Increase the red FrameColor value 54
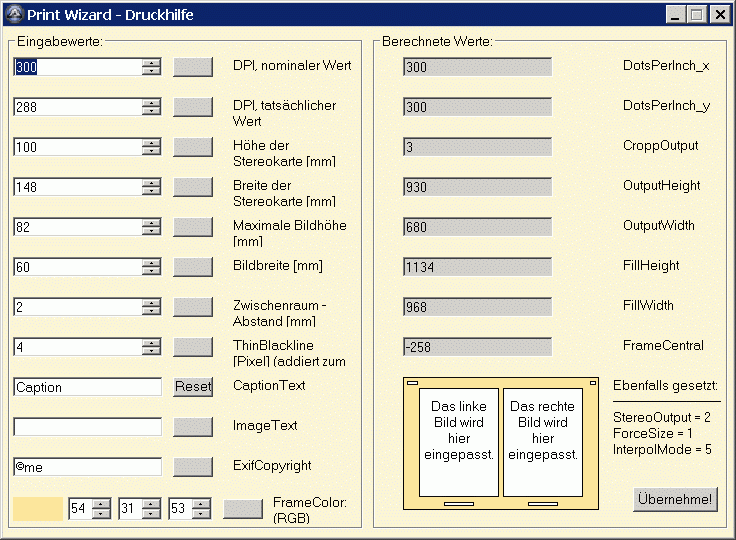 click(101, 504)
